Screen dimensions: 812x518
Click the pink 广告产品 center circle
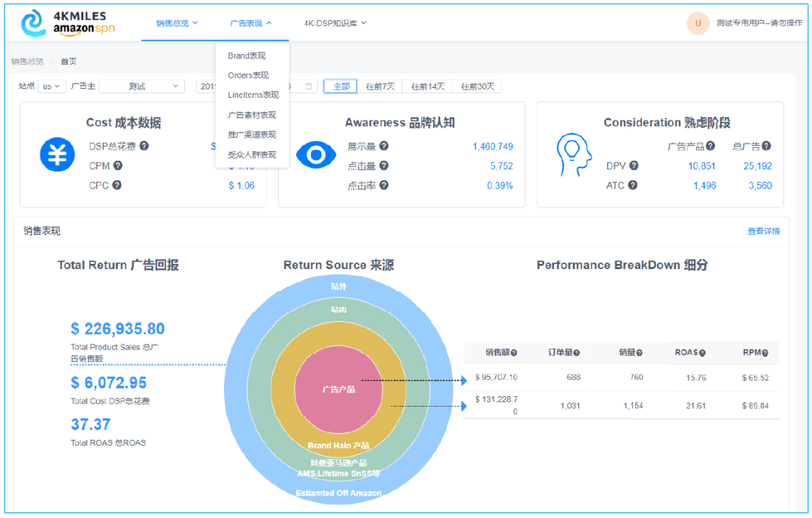pyautogui.click(x=338, y=389)
